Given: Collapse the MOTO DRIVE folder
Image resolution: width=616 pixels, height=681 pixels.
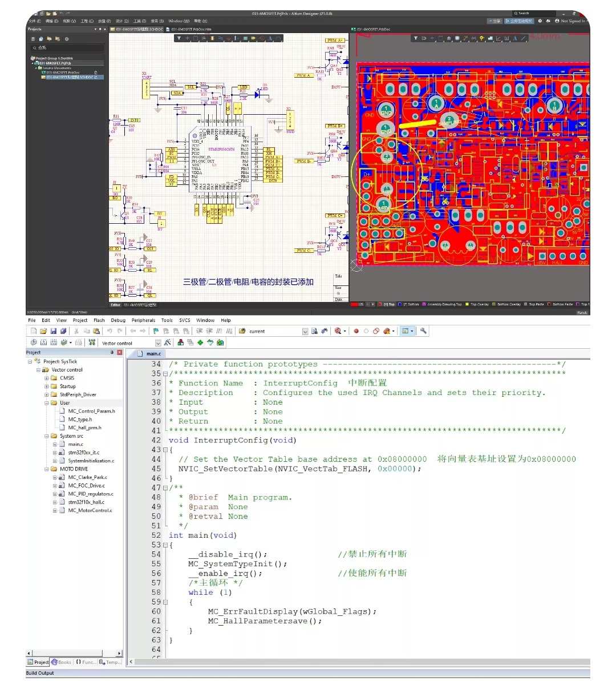Looking at the screenshot, I should (46, 469).
